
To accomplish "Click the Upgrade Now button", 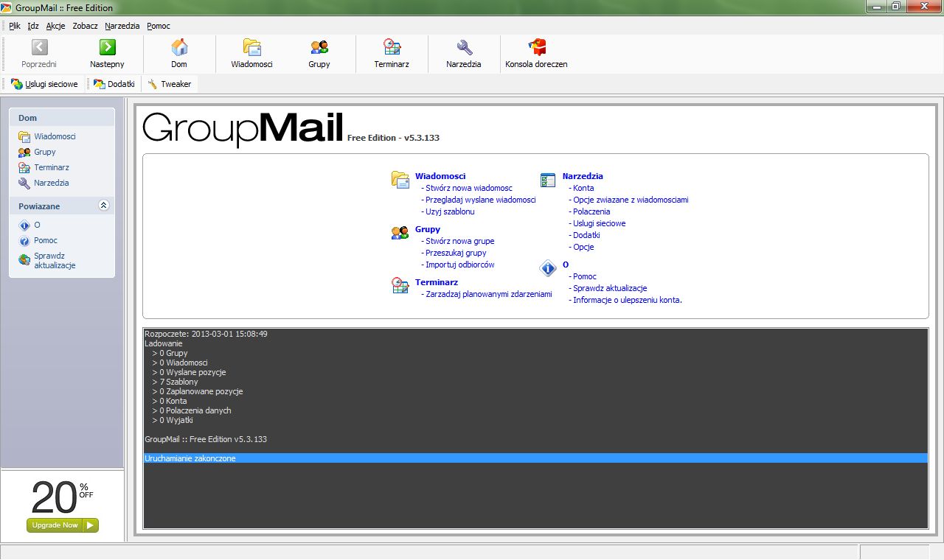I will 63,525.
